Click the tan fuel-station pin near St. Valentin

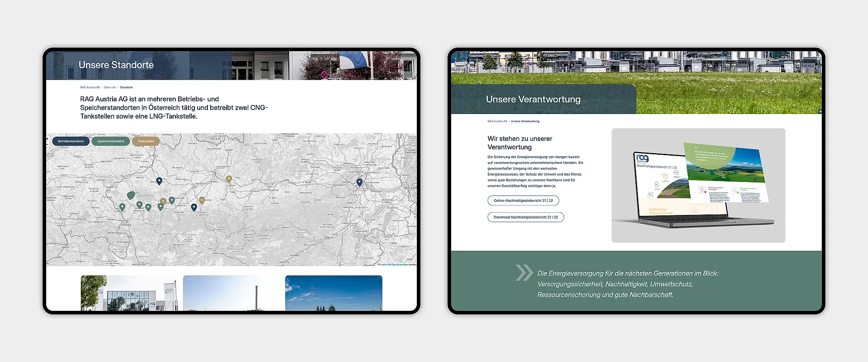click(x=229, y=179)
